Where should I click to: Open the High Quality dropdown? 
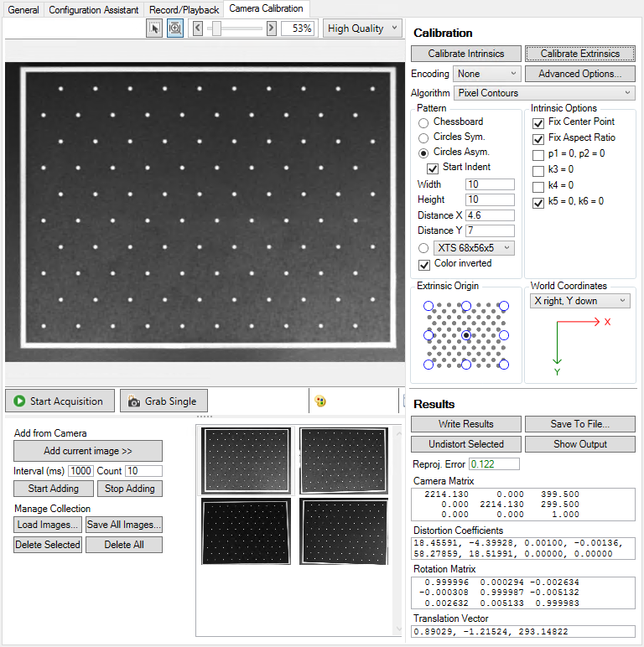(362, 28)
